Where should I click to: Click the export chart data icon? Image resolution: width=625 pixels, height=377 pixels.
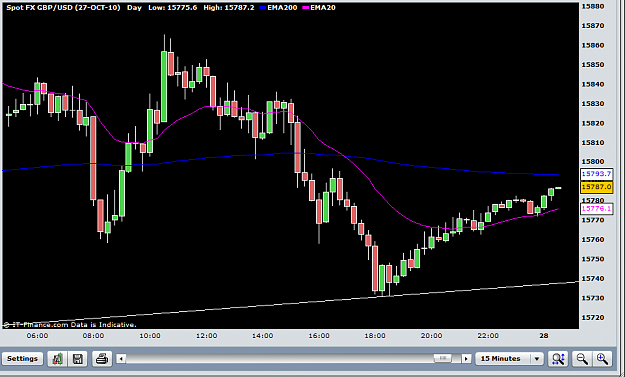[x=57, y=359]
